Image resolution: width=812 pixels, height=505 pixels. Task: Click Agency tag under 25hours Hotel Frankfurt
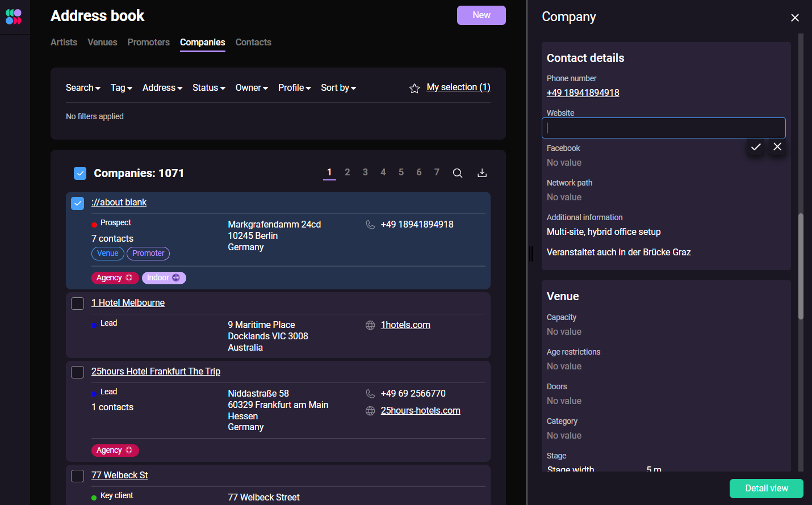[x=115, y=451]
